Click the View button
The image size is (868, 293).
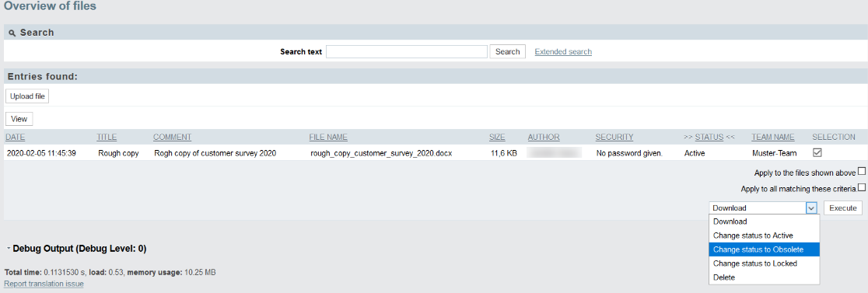click(x=19, y=119)
